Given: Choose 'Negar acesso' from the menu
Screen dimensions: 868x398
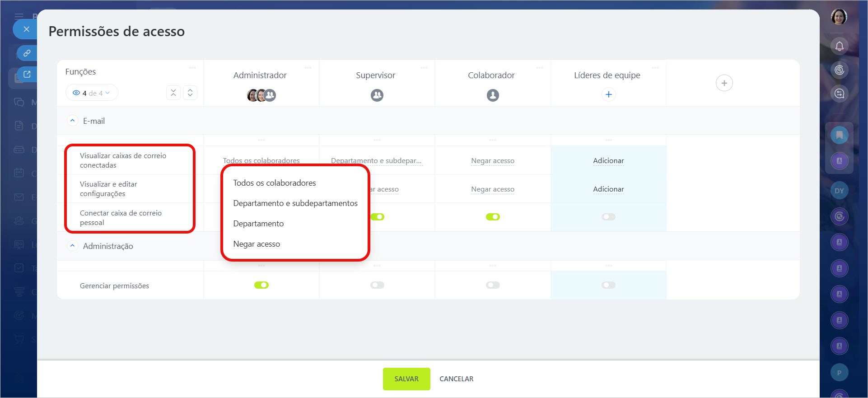Looking at the screenshot, I should [256, 244].
